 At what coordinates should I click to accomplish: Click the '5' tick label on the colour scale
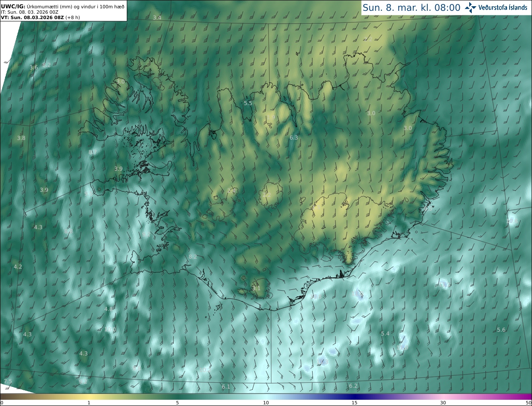[177, 403]
